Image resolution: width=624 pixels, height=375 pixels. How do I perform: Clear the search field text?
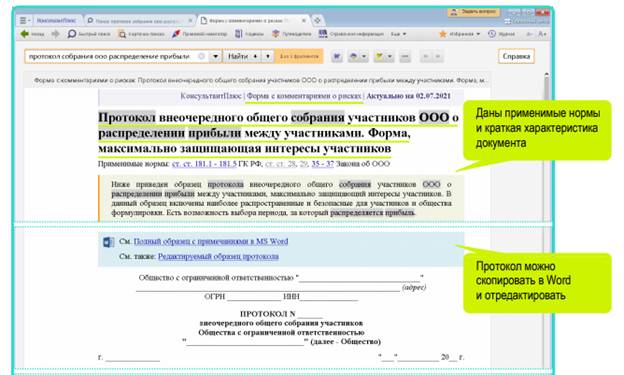click(202, 57)
